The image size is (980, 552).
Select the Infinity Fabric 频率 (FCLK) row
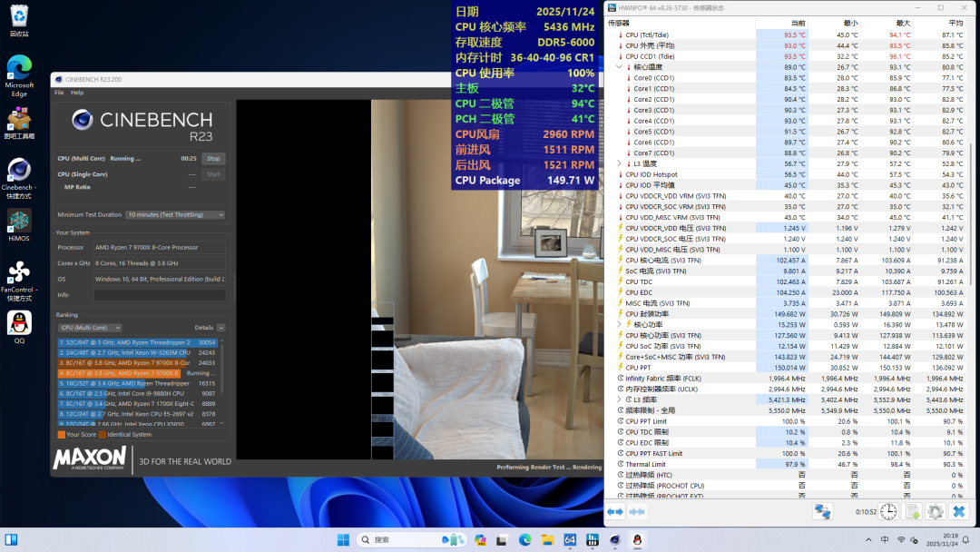[786, 379]
